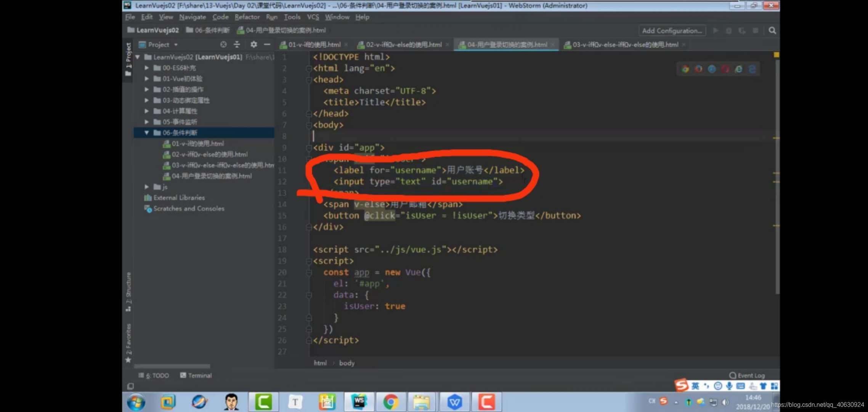The height and width of the screenshot is (412, 868).
Task: Click the Project panel horizontal scrollbar
Action: click(x=172, y=366)
